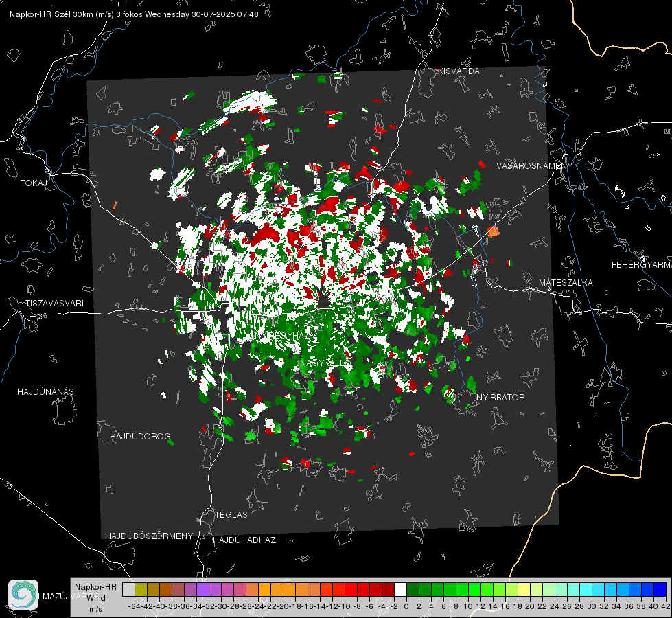Click the legend value label -64
The image size is (672, 618).
pos(135,606)
